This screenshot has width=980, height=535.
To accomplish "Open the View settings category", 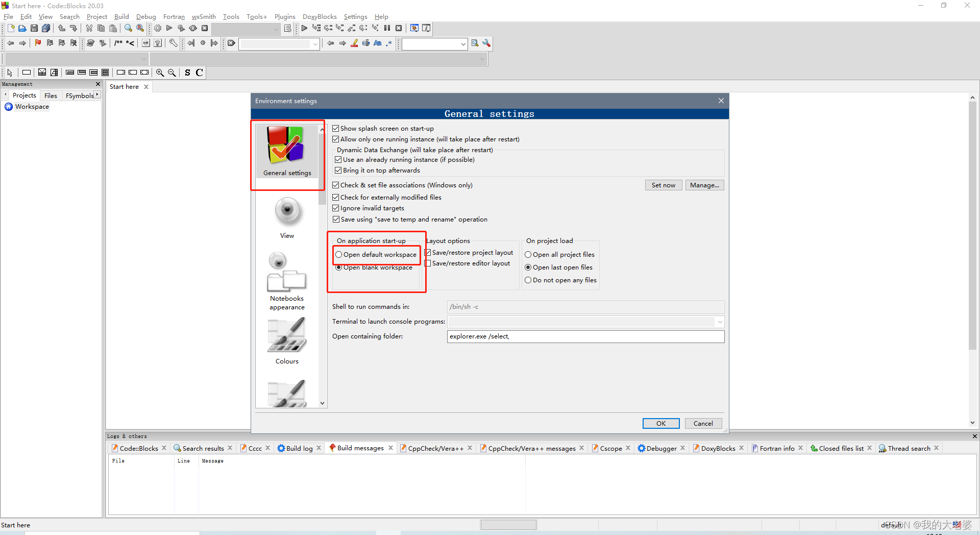I will [x=287, y=217].
